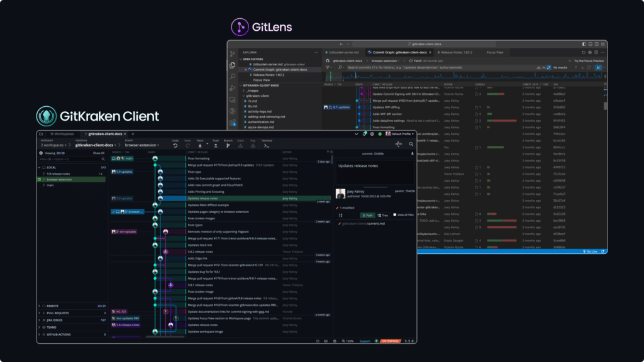Tick the View all files checkbox
The width and height of the screenshot is (644, 362).
[395, 215]
